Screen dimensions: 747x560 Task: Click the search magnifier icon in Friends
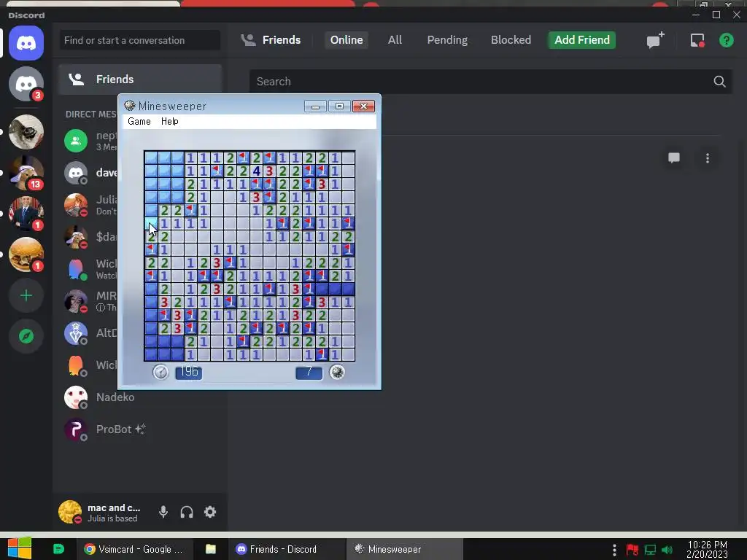pyautogui.click(x=719, y=82)
